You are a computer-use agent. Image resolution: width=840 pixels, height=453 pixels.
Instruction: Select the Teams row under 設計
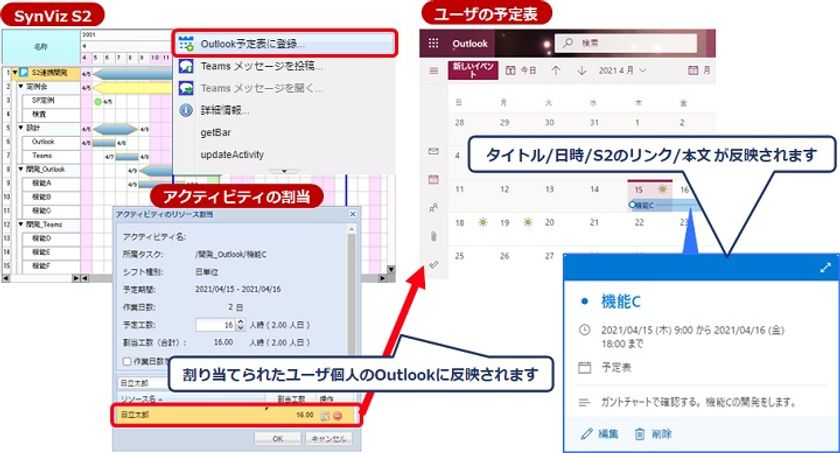click(43, 155)
